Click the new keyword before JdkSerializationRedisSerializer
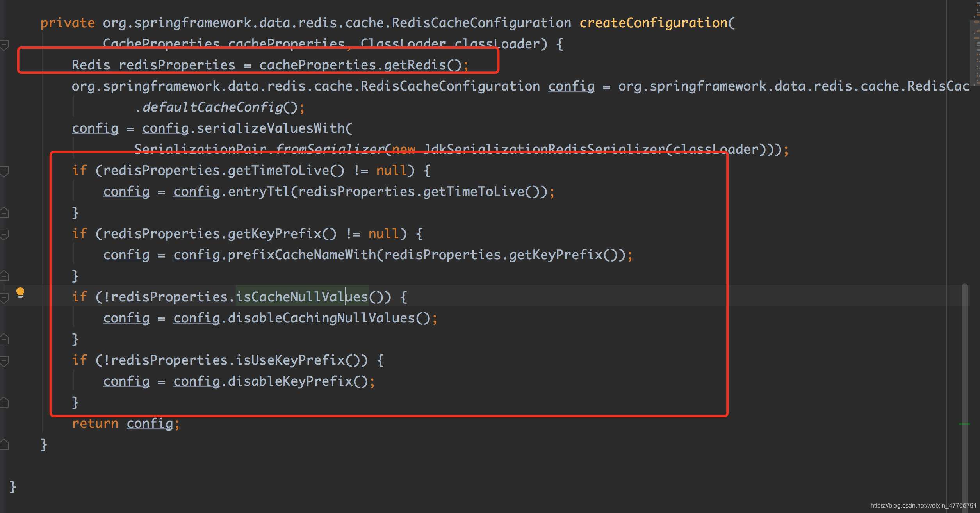The height and width of the screenshot is (513, 980). pos(403,149)
